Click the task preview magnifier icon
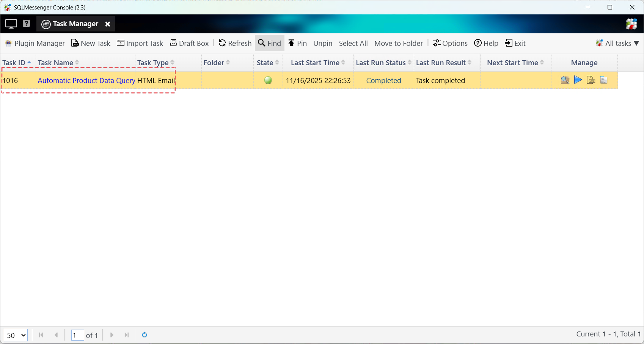The height and width of the screenshot is (344, 644). coord(565,80)
